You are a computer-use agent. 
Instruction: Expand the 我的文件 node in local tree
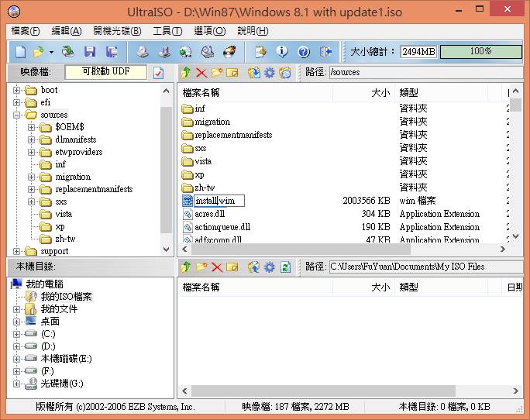tap(16, 309)
